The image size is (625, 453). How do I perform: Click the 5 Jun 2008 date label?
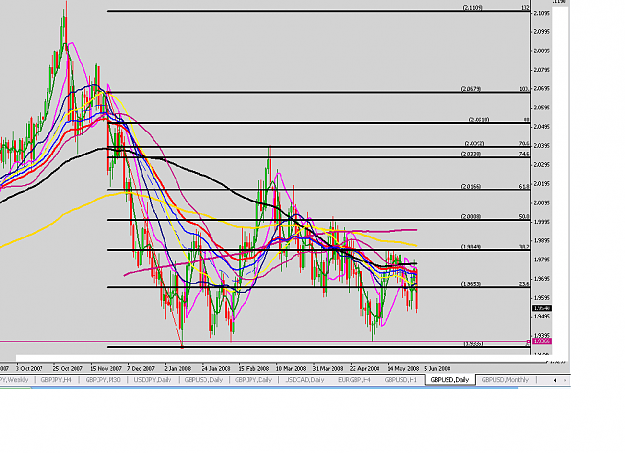click(x=437, y=368)
